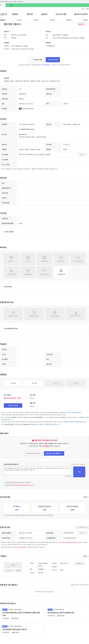Viewport: 89px width, 644px height.
Task: Open the 채용정보 menu
Action: 15,14
